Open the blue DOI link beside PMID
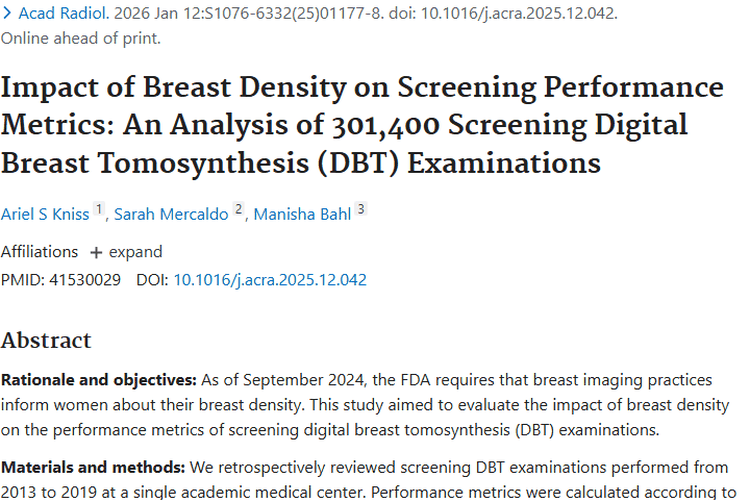Screen dimensions: 750x500 coord(270,280)
